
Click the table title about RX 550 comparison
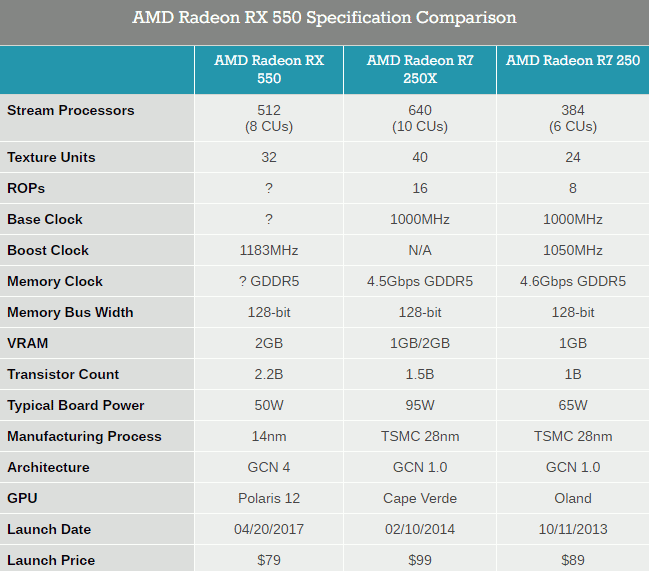(x=324, y=18)
